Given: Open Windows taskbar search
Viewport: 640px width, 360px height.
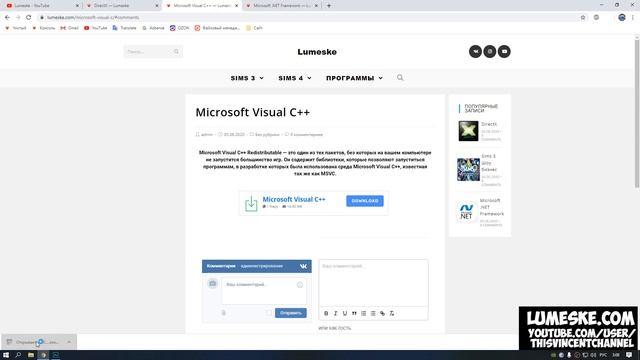Looking at the screenshot, I should click(18, 355).
